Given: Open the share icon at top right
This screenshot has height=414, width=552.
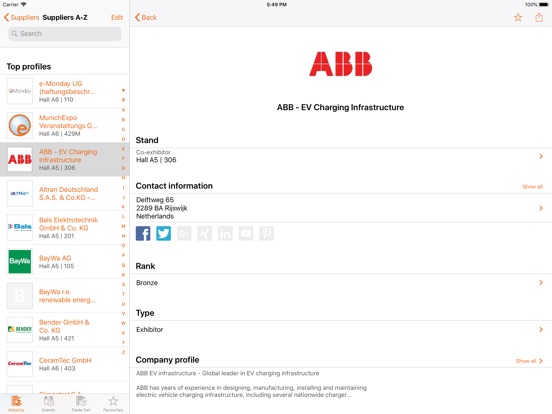Looking at the screenshot, I should coord(539,17).
